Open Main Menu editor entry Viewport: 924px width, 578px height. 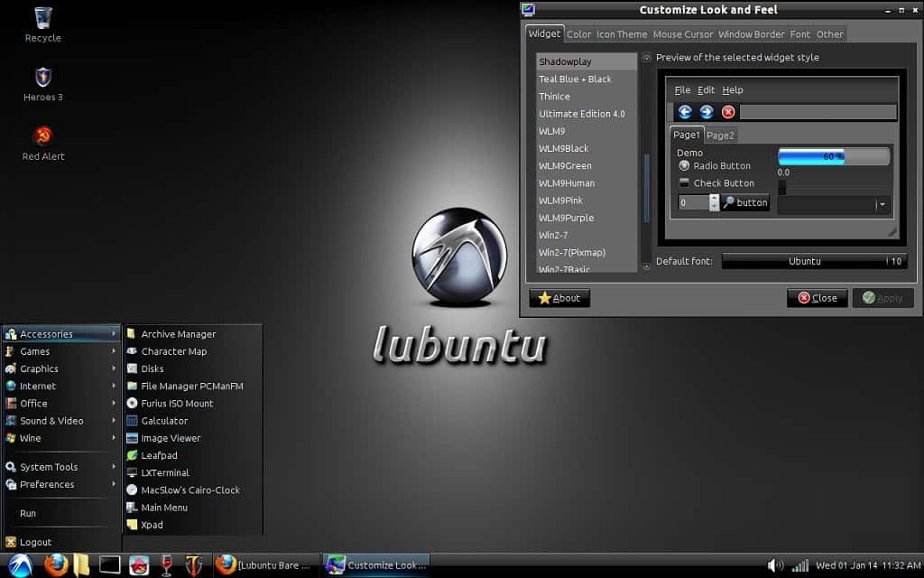click(x=192, y=508)
